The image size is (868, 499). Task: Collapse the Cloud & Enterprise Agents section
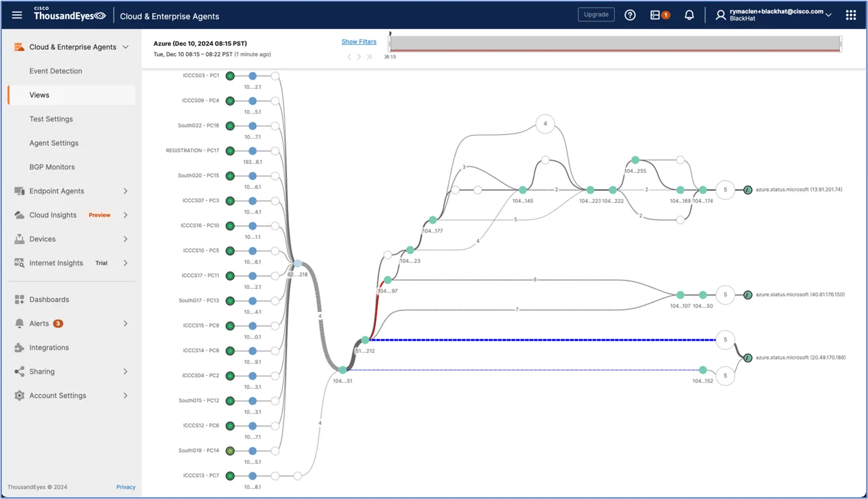click(x=125, y=47)
